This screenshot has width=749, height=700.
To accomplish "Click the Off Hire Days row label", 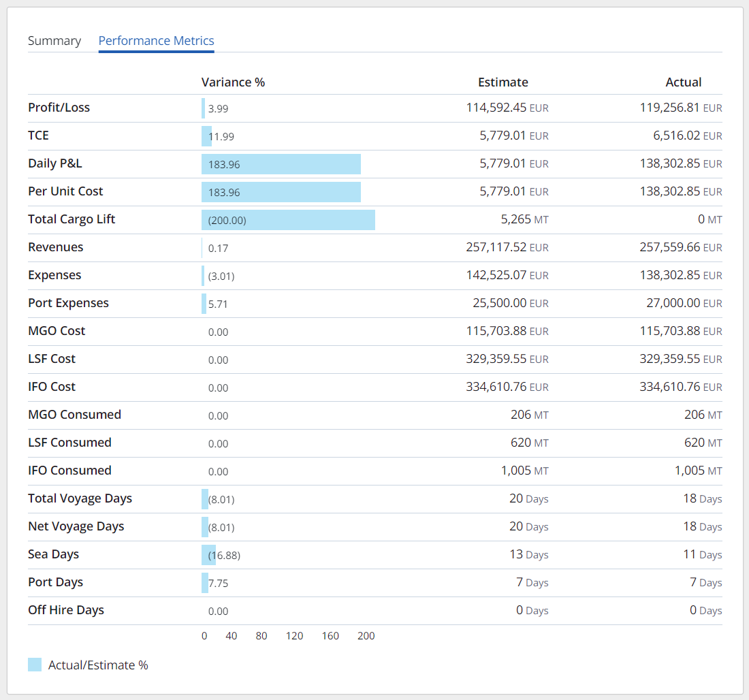I will [66, 609].
